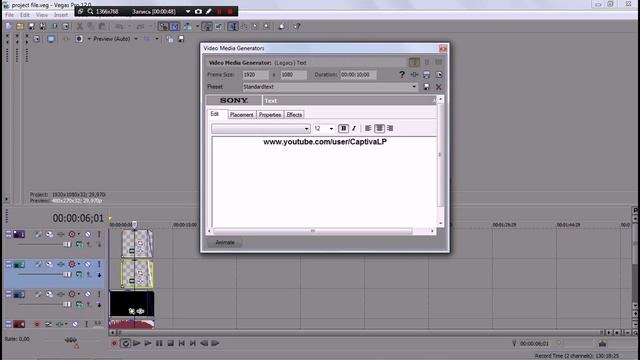640x360 pixels.
Task: Open the File menu
Action: pos(9,15)
